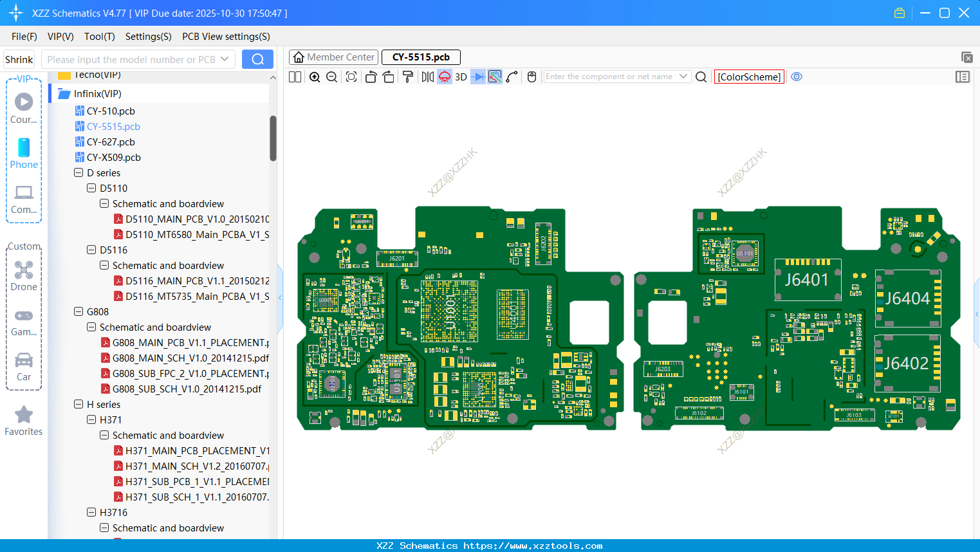This screenshot has width=980, height=552.
Task: Click the paint roller brush icon
Action: 407,77
